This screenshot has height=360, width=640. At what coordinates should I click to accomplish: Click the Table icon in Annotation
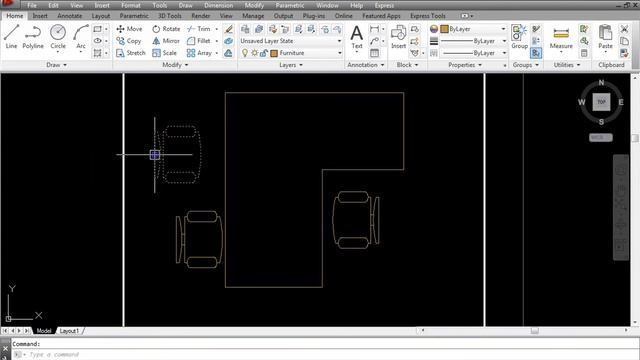[x=374, y=53]
